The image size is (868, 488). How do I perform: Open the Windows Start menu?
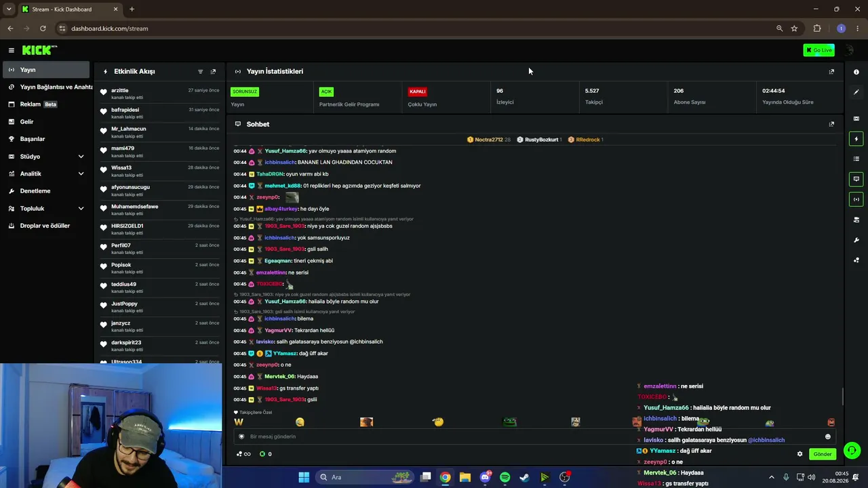tap(304, 477)
